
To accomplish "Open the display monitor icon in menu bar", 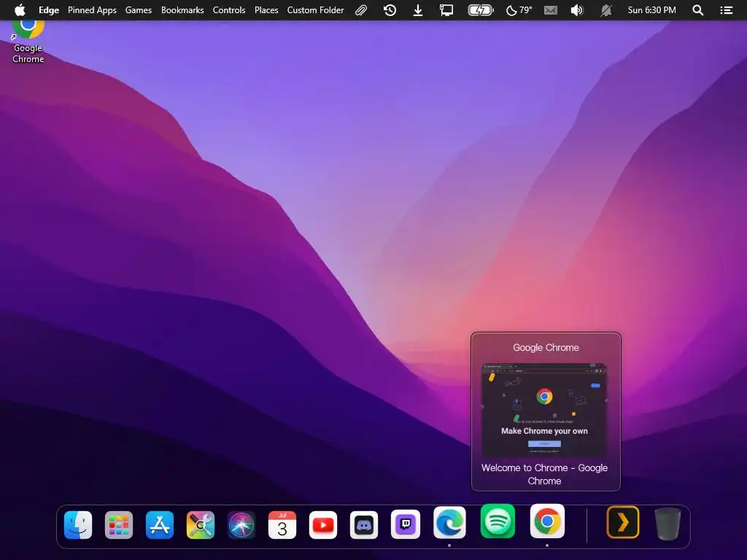I will 446,10.
